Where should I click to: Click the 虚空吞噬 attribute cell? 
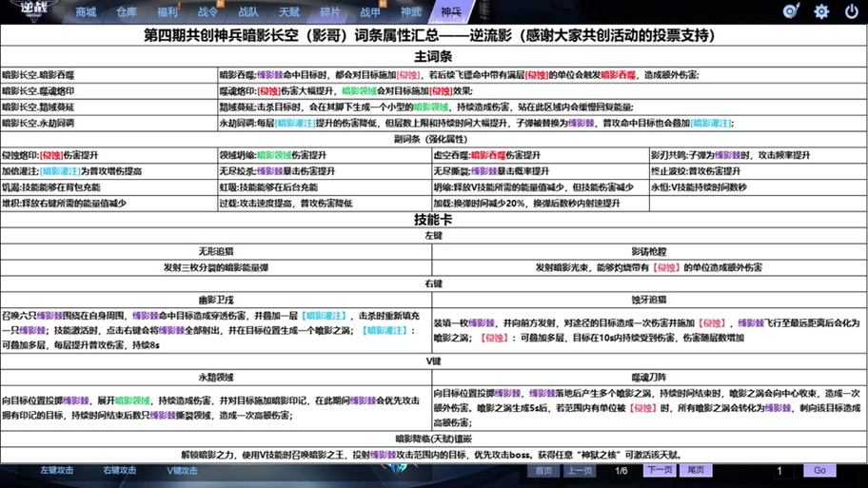pos(541,155)
